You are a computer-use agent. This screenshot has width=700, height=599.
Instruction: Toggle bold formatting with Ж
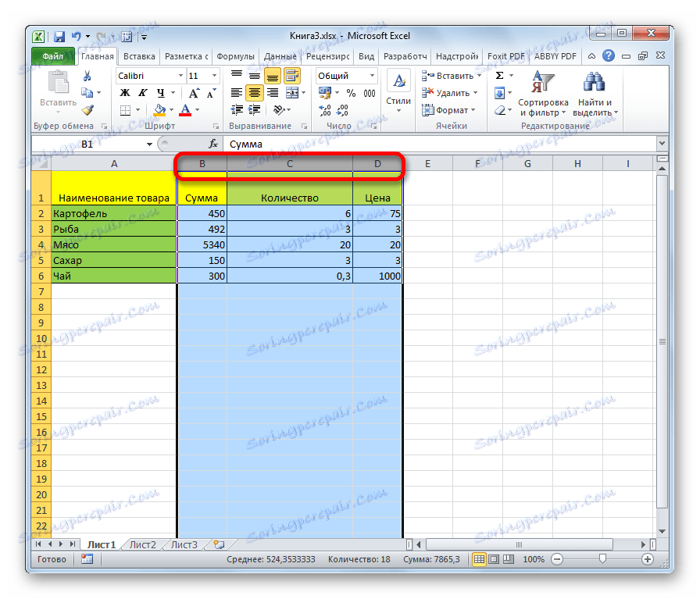pyautogui.click(x=124, y=92)
